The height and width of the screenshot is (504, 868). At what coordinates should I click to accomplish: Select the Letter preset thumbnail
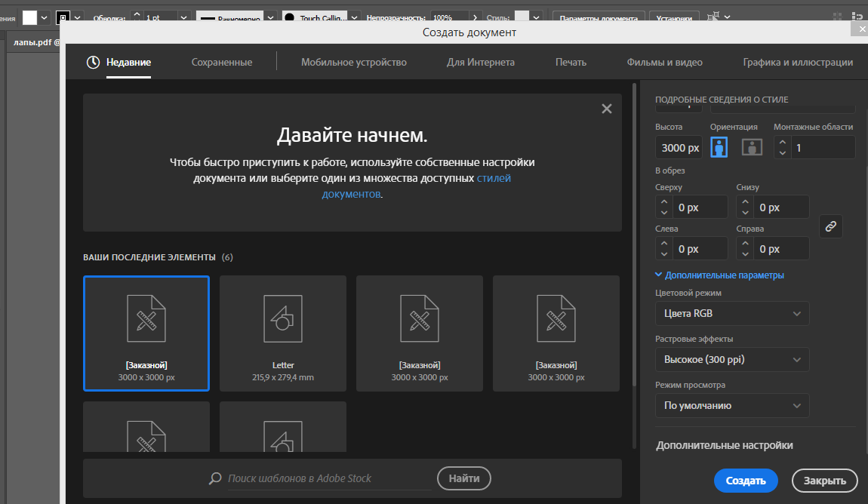point(283,333)
